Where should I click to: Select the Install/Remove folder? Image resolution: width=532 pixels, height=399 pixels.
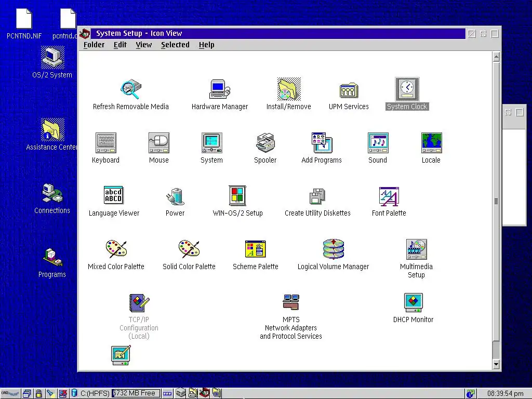click(x=289, y=89)
